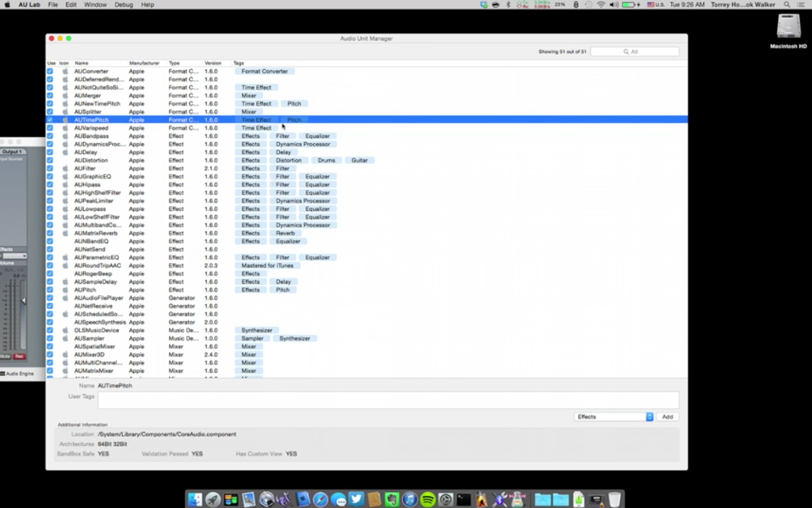
Task: Disable the AUGraphicEQ Use checkbox
Action: tap(50, 177)
